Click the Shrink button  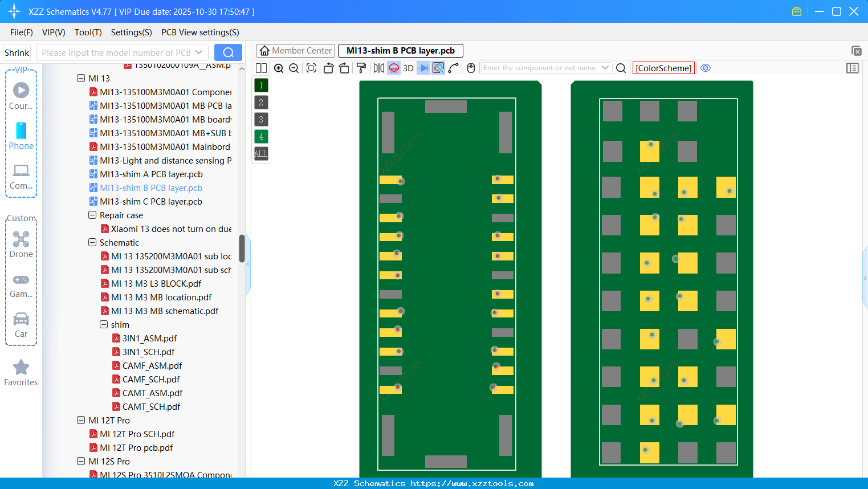pos(17,52)
